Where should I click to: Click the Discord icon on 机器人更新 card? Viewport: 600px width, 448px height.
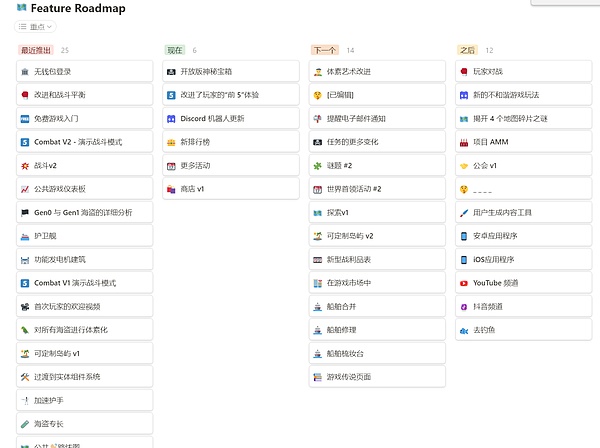coord(171,119)
